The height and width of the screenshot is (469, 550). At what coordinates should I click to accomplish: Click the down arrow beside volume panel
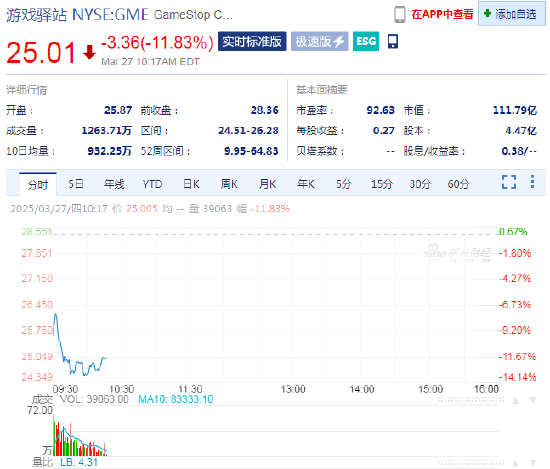click(x=533, y=401)
